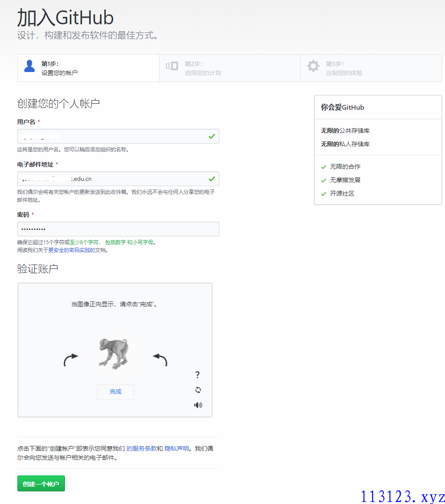
Task: Click the rotate-clockwise arrow left of the animal image
Action: pos(71,360)
